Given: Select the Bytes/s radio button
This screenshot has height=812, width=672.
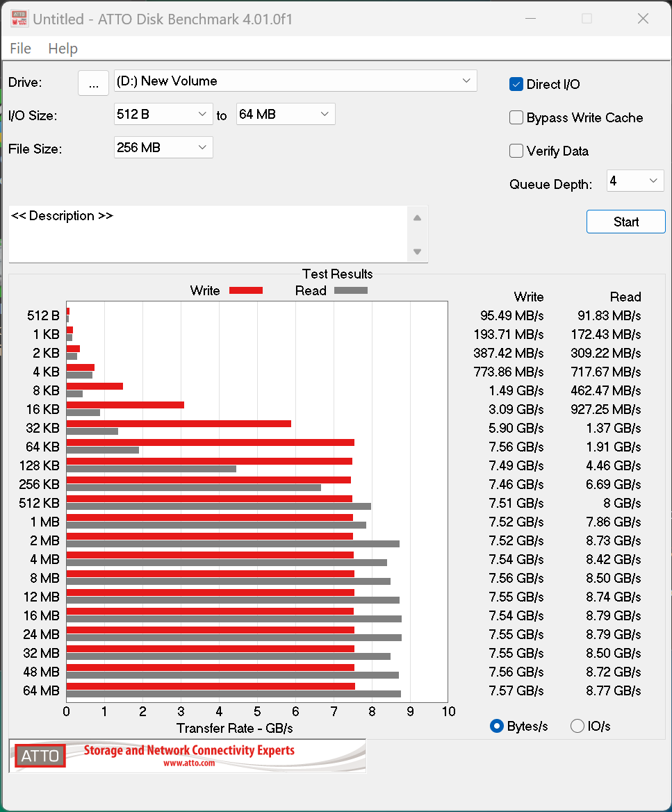Looking at the screenshot, I should (497, 726).
